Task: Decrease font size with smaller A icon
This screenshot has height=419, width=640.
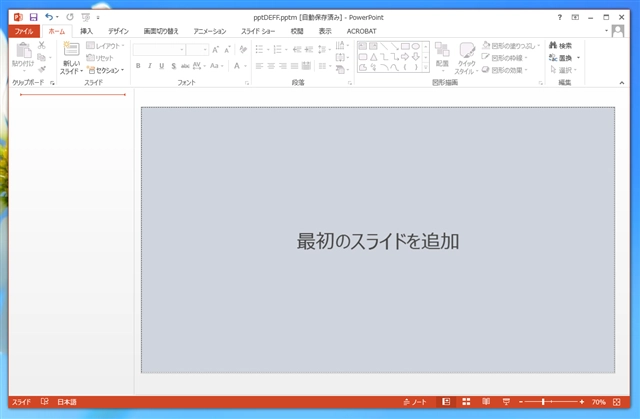Action: [227, 49]
